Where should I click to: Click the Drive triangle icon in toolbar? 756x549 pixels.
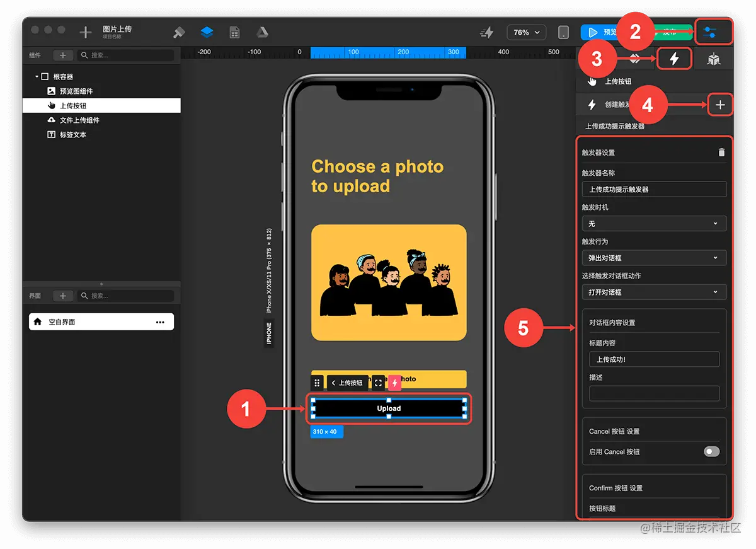[x=262, y=32]
